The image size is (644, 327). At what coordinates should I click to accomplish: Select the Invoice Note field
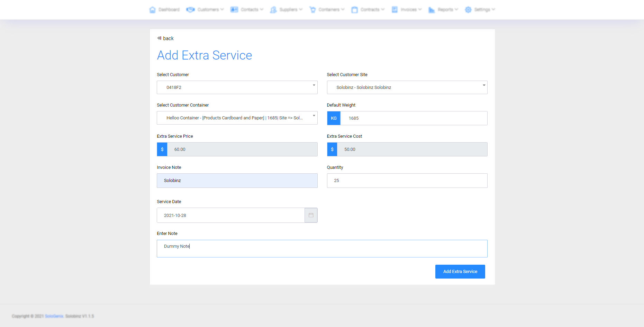click(x=237, y=181)
